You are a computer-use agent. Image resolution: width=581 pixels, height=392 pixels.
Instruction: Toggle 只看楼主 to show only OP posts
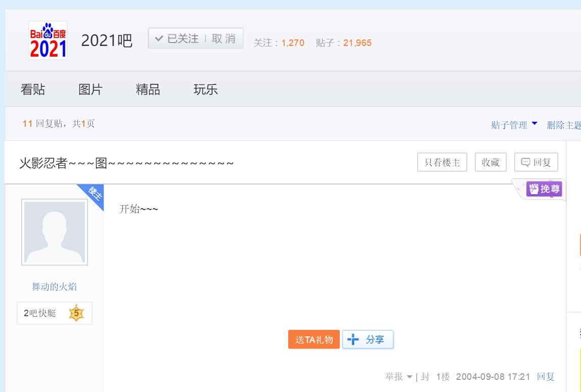[442, 162]
